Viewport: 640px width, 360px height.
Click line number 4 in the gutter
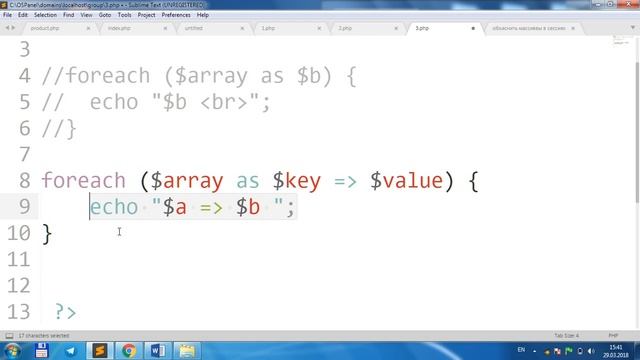[24, 76]
